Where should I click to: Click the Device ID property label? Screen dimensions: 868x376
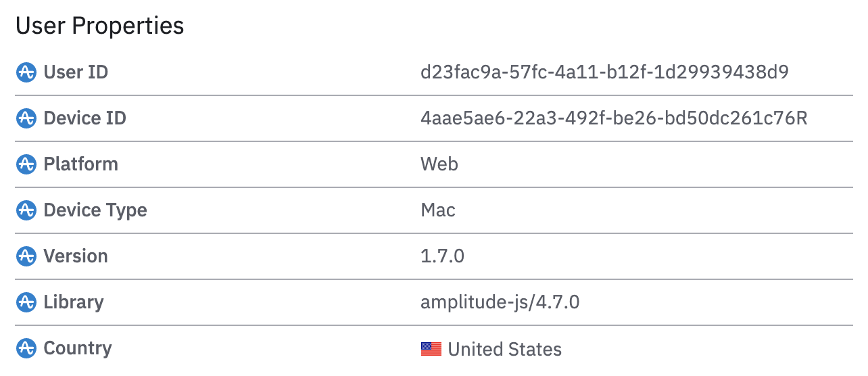pos(85,118)
